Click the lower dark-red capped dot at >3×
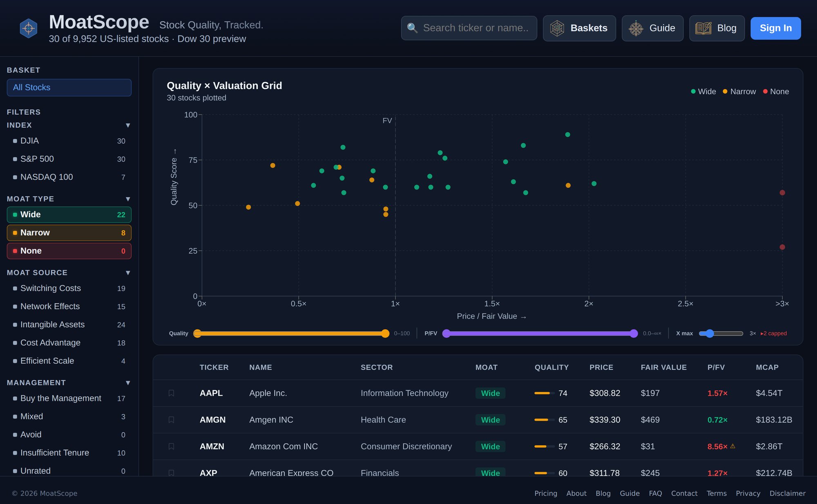Viewport: 817px width, 504px height. click(782, 247)
